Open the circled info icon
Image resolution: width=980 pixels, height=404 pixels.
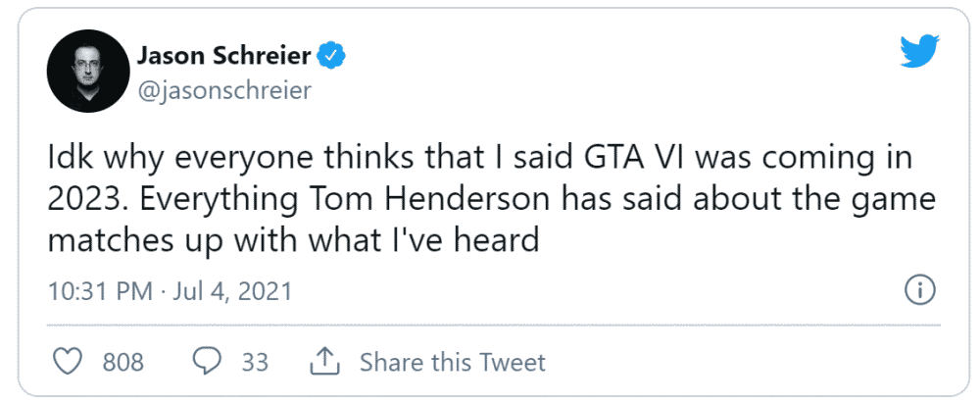point(919,290)
